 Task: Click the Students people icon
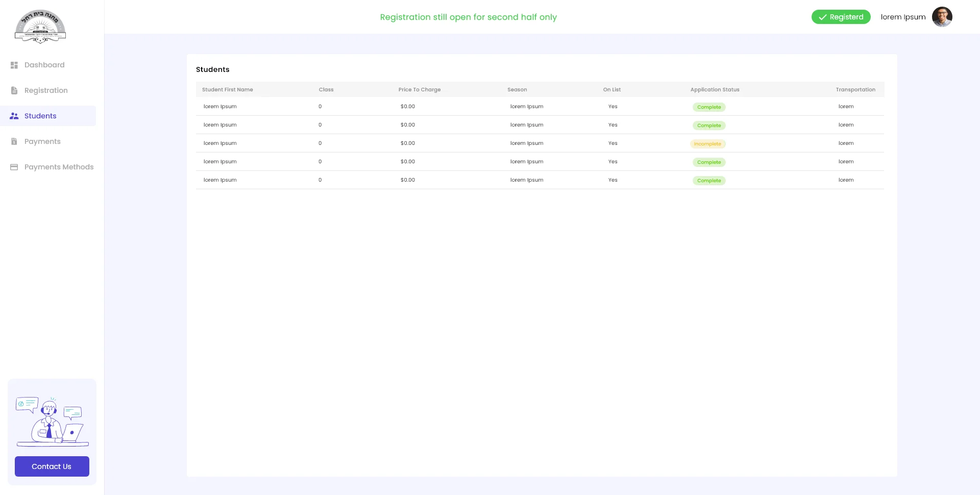pyautogui.click(x=14, y=116)
